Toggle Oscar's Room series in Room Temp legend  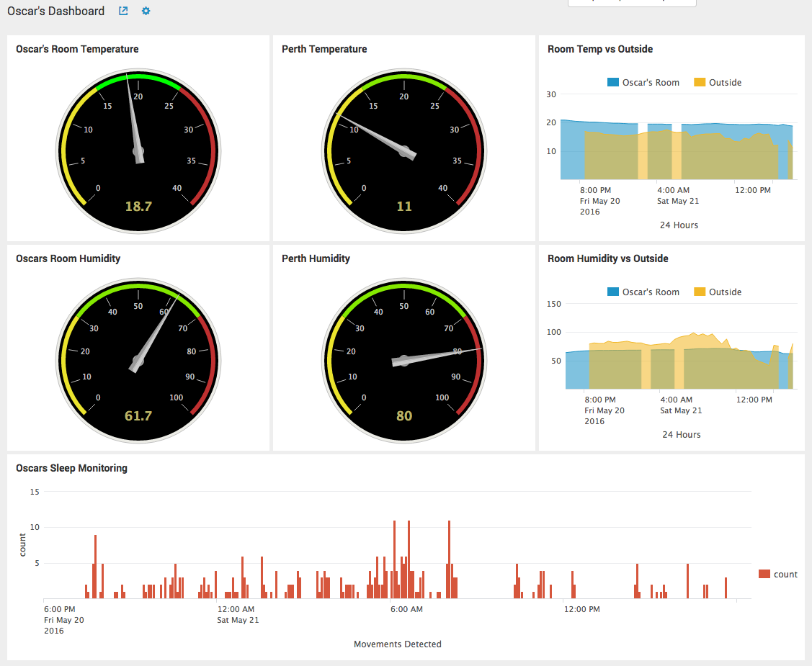pyautogui.click(x=643, y=82)
